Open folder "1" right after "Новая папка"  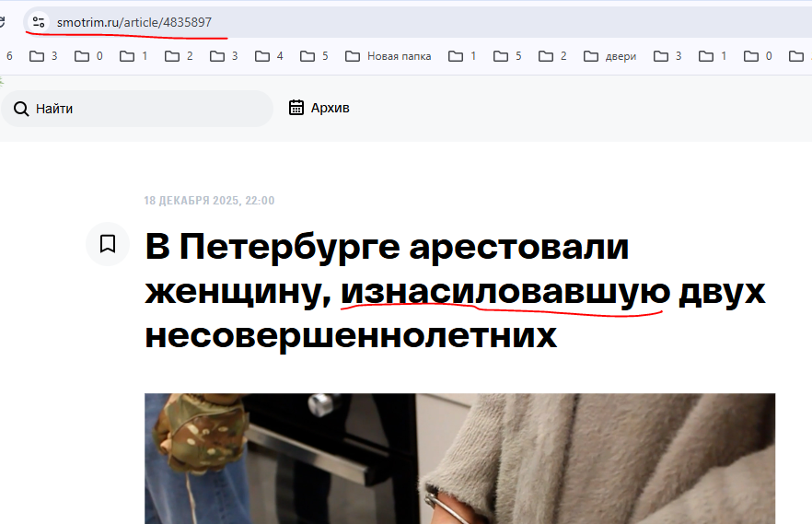pyautogui.click(x=462, y=56)
